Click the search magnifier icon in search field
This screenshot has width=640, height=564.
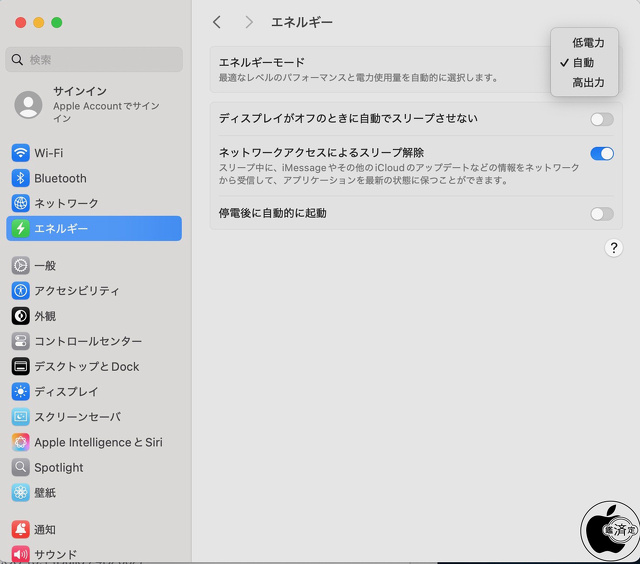[x=17, y=60]
